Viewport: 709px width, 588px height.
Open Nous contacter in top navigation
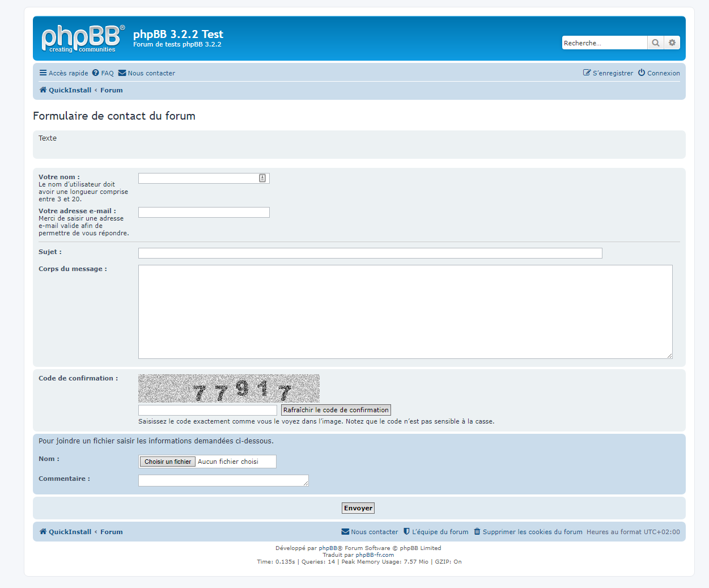click(147, 73)
